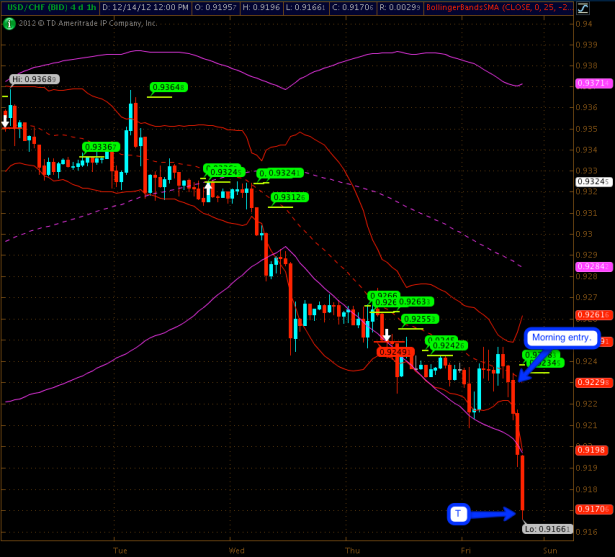Click the 'Wed' label on the time axis
This screenshot has width=615, height=557.
pos(237,550)
